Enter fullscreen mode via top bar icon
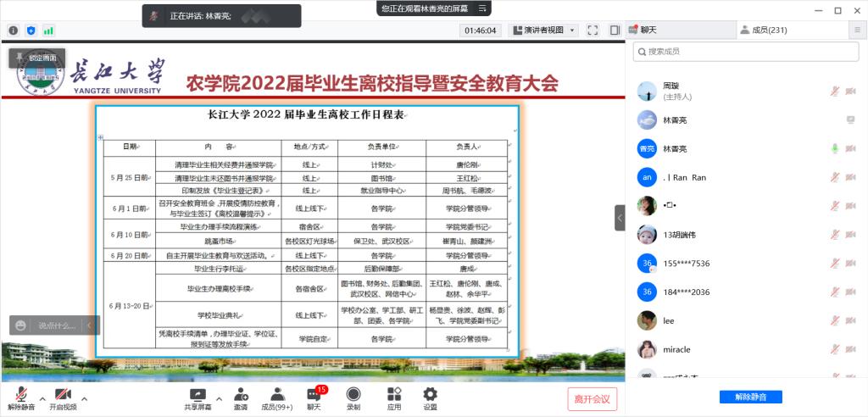 [x=593, y=31]
